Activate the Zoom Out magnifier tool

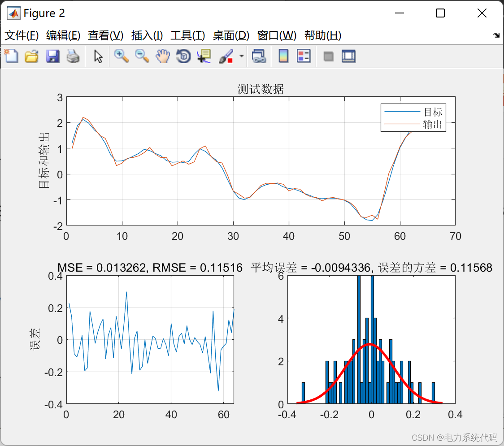tap(142, 56)
